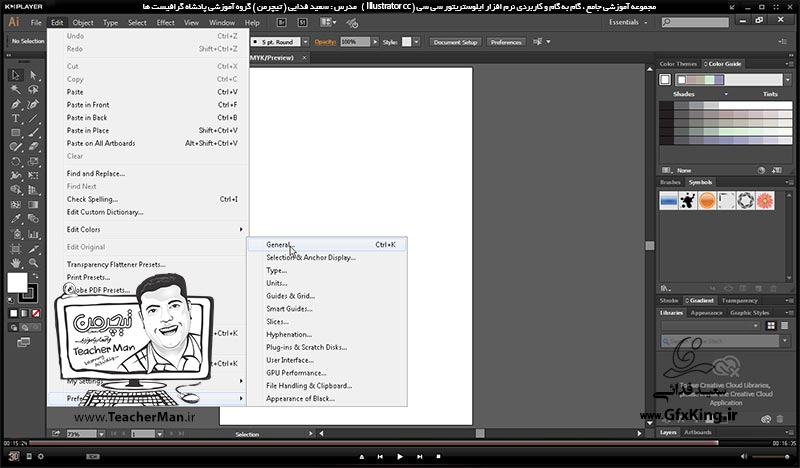800x468 pixels.
Task: Open the Symbol Libraries menu icon
Action: (665, 288)
